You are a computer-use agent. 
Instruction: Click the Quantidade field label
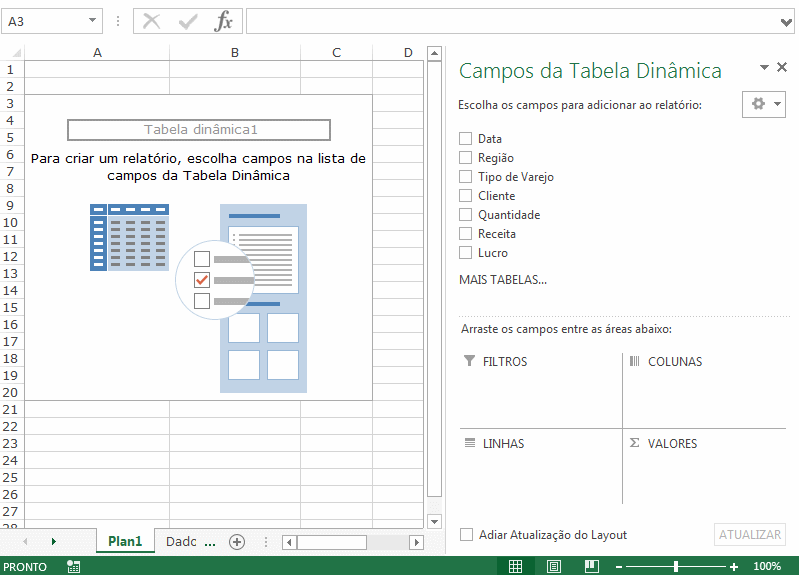(x=509, y=215)
